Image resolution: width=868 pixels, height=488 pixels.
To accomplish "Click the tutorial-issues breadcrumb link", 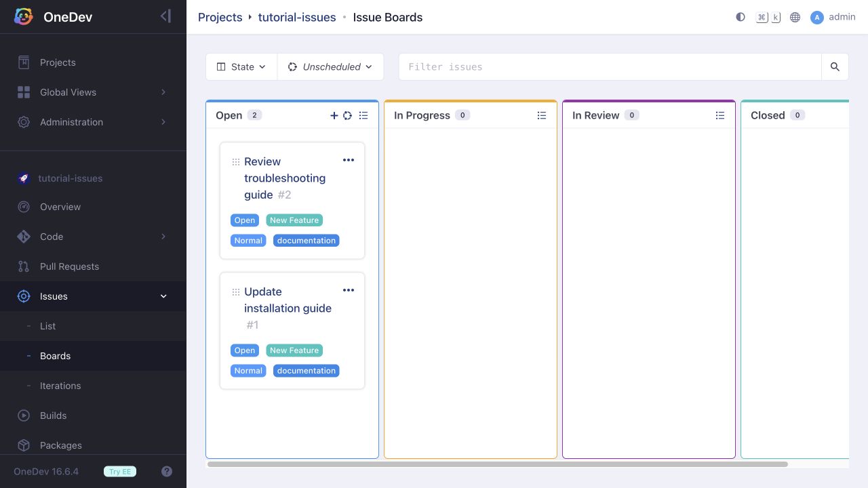I will point(297,18).
